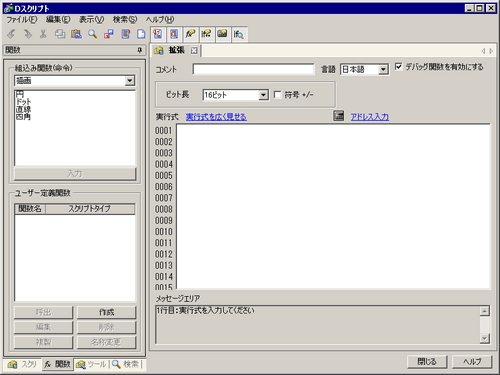
Task: Click the 実行式を広く見せる link
Action: (x=216, y=117)
